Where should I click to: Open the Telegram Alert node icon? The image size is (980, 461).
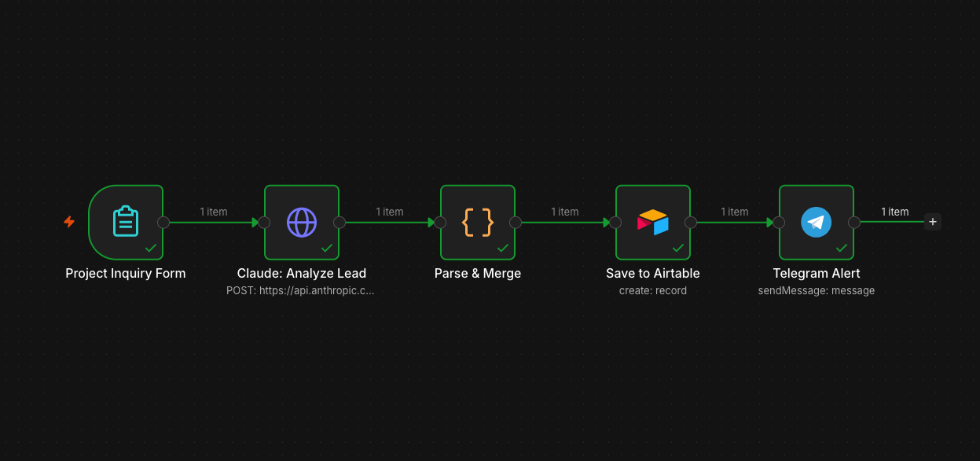[x=817, y=222]
